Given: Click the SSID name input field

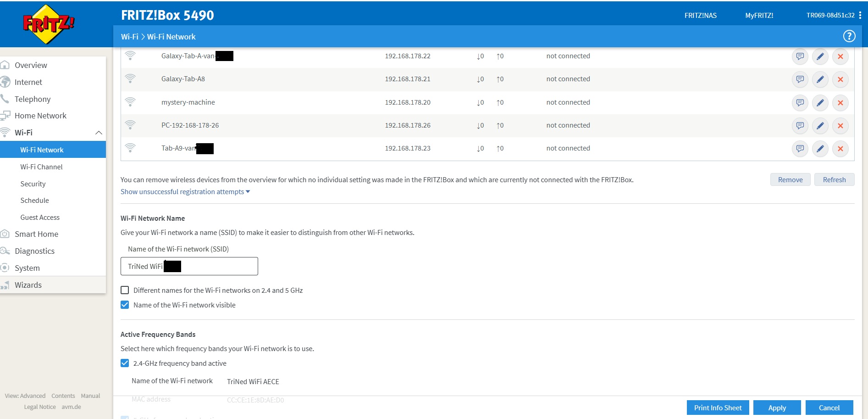Looking at the screenshot, I should pos(189,266).
